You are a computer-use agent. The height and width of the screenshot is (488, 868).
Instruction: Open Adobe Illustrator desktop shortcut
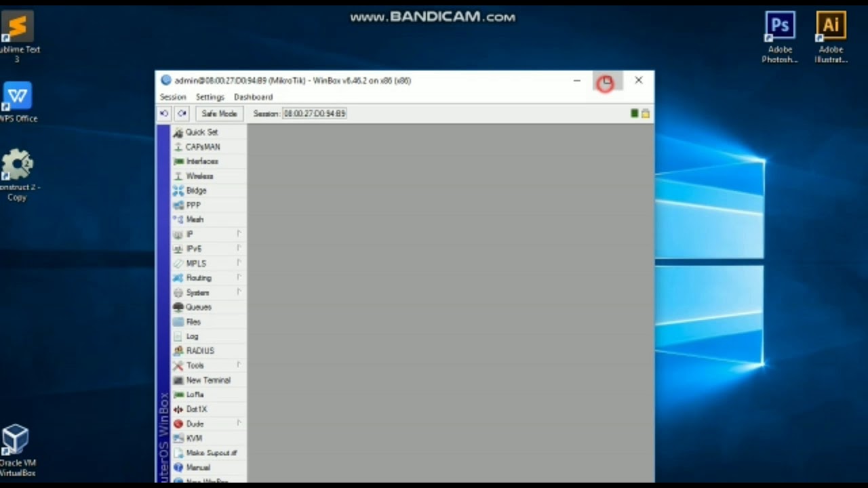831,38
